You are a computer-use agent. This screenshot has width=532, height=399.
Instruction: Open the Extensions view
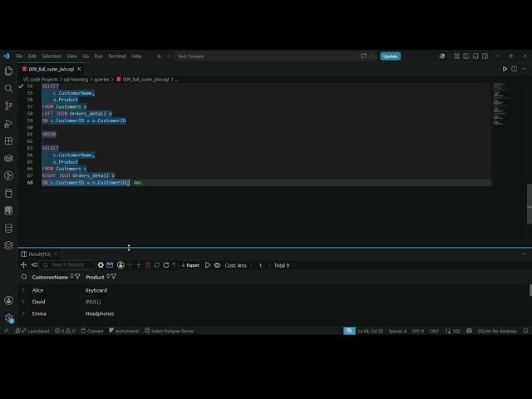(x=8, y=140)
